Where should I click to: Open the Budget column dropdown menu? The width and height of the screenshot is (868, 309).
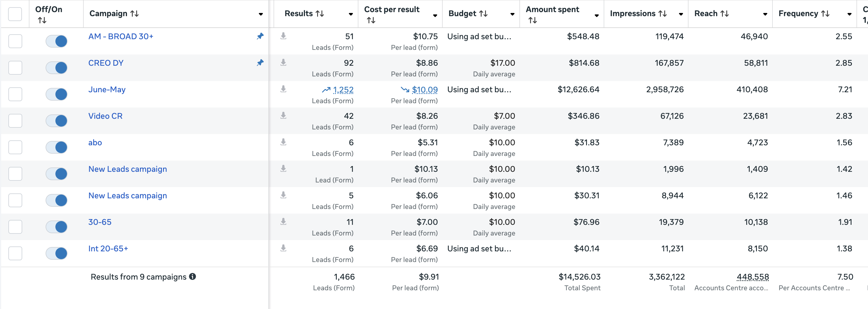coord(512,14)
